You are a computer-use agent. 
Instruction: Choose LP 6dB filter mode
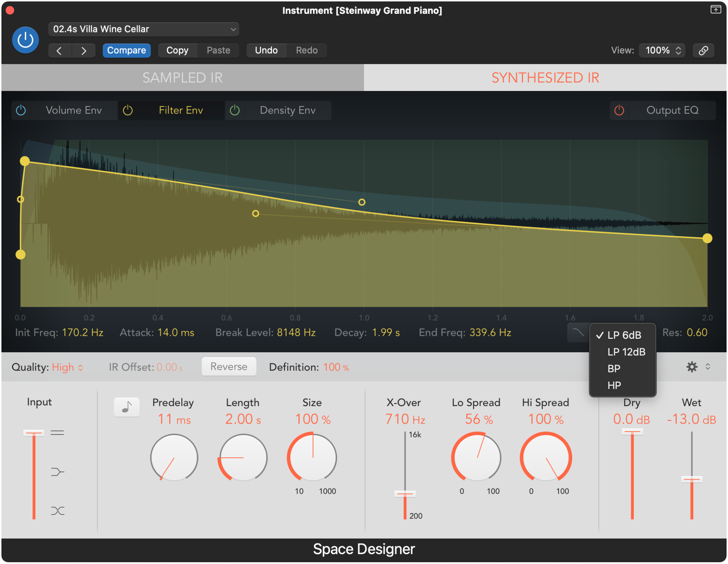click(623, 335)
